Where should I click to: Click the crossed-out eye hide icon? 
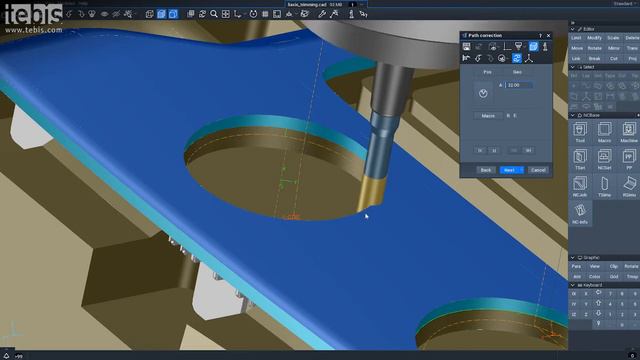[116, 14]
